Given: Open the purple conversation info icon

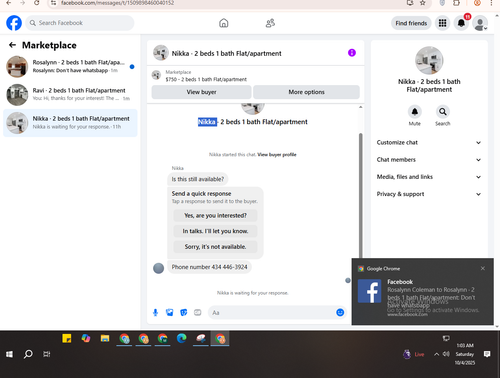Looking at the screenshot, I should click(x=352, y=53).
